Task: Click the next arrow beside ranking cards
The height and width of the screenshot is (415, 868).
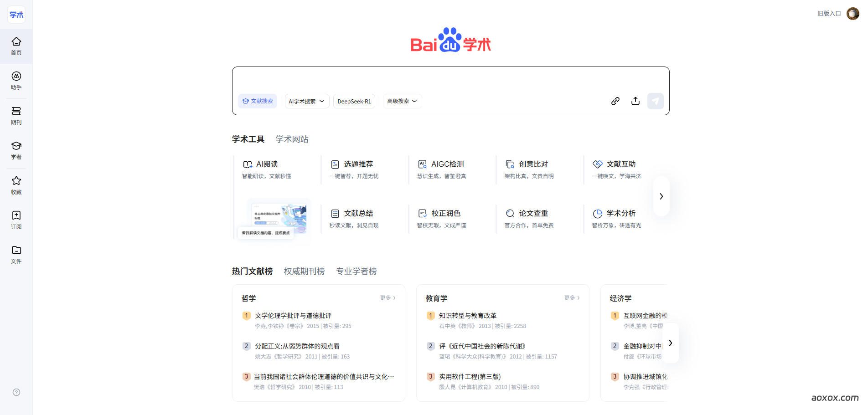Action: (670, 343)
